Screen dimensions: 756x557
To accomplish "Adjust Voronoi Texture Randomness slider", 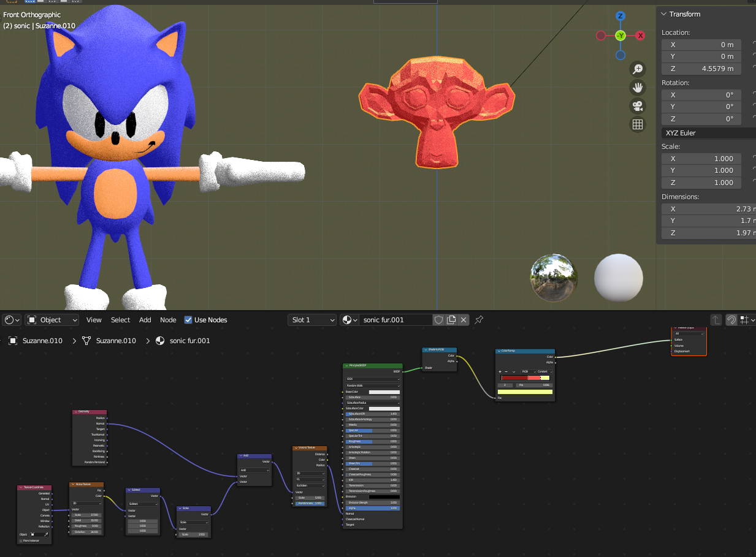I will tap(310, 503).
